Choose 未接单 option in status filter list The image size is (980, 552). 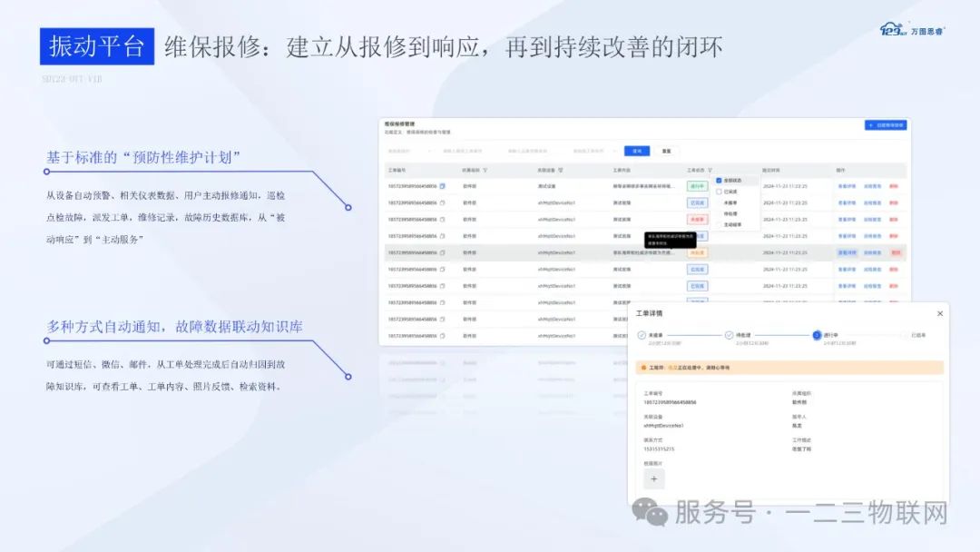point(730,202)
